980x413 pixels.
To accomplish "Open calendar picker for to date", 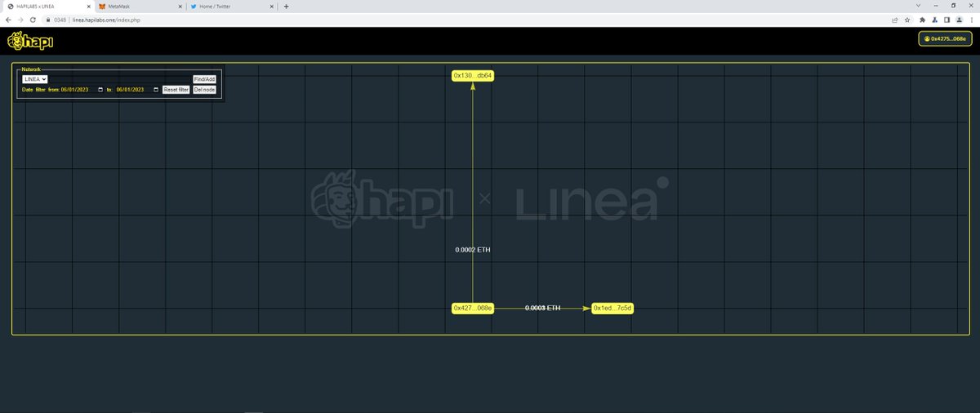I will tap(156, 90).
